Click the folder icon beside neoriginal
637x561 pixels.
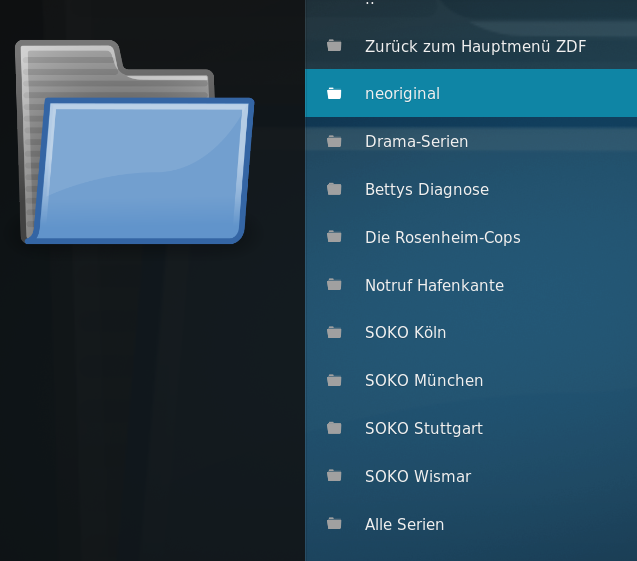pos(334,93)
